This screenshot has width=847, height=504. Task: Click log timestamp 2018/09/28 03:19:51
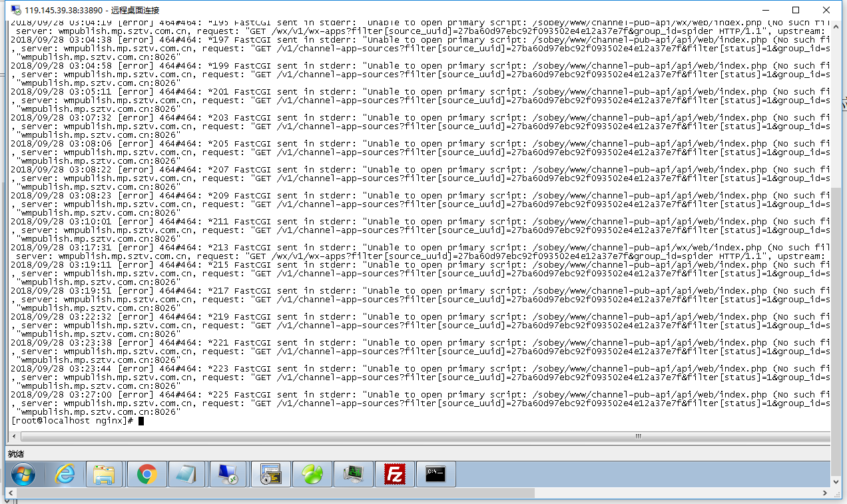(61, 291)
